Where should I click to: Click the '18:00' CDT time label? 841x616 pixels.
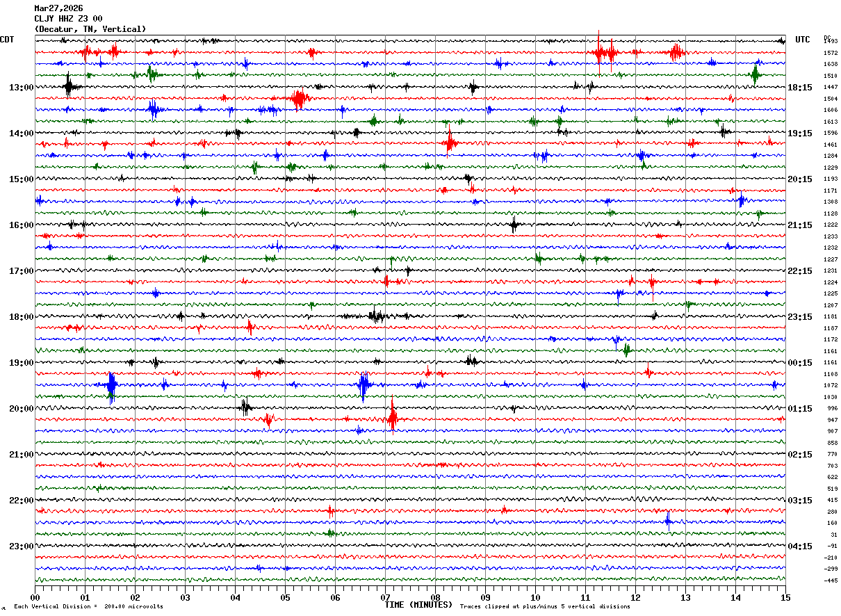[21, 317]
